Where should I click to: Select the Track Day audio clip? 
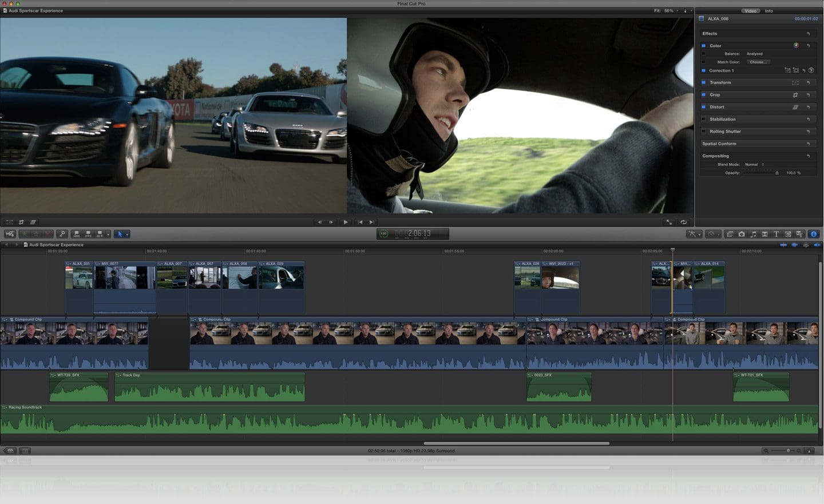pyautogui.click(x=209, y=387)
